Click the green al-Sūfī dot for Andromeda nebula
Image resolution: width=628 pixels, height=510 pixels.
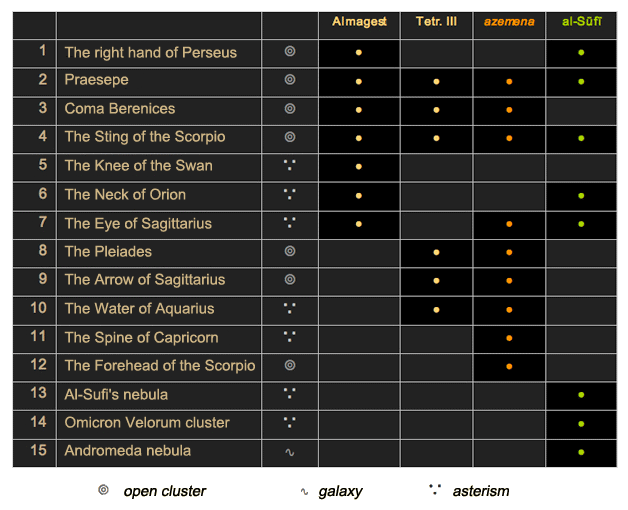tap(581, 452)
